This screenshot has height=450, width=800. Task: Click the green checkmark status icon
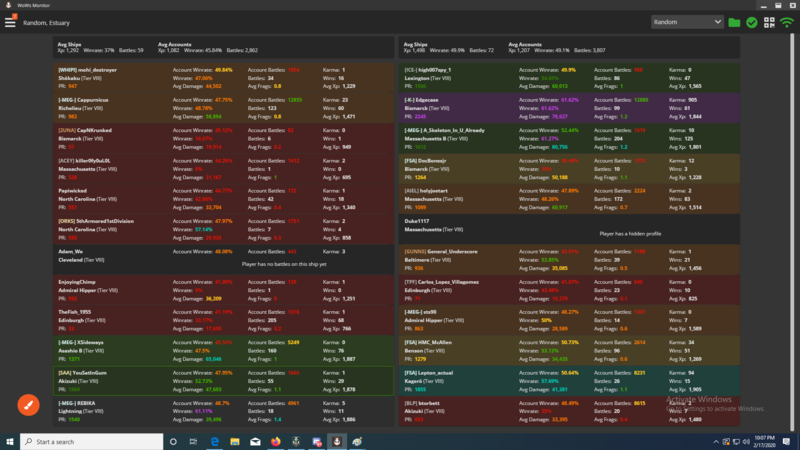pyautogui.click(x=752, y=22)
